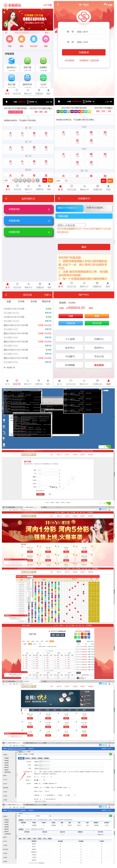
Task: Tap the 充值 wallet icon on home screen
Action: point(10,39)
